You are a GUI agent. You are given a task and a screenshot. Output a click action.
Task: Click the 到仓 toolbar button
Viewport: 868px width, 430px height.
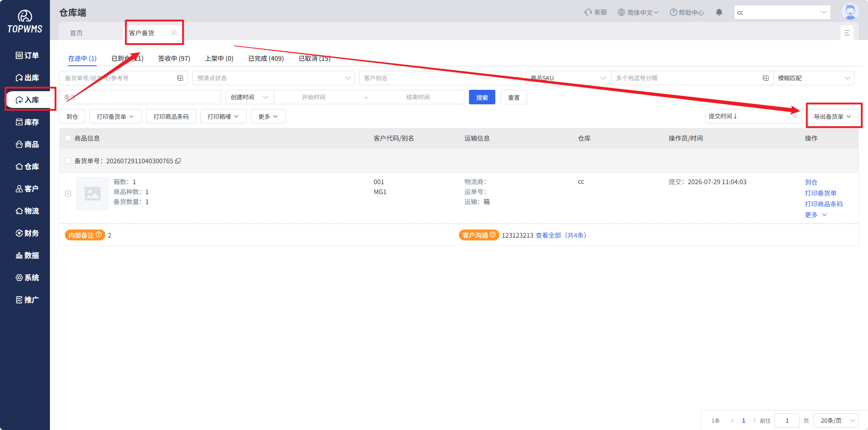coord(72,116)
